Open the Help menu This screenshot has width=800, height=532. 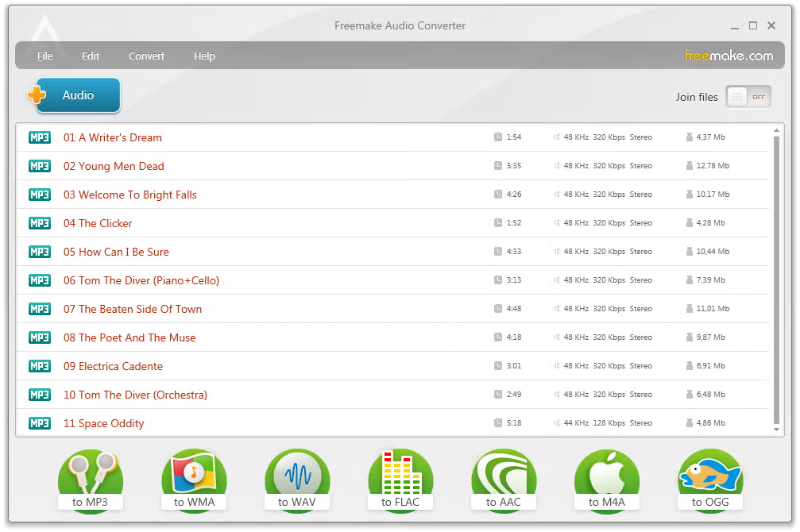(204, 56)
